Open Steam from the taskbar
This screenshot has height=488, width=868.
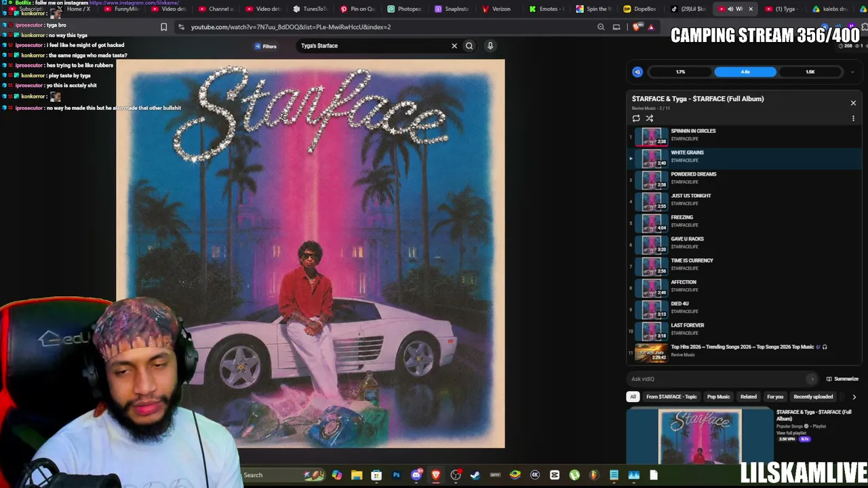[475, 475]
